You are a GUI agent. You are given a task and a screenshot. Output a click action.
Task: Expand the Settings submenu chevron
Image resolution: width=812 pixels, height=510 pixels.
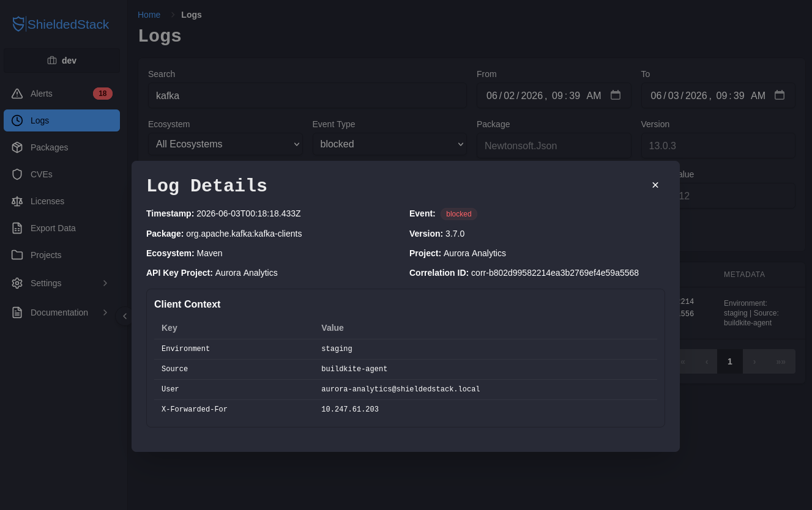105,283
